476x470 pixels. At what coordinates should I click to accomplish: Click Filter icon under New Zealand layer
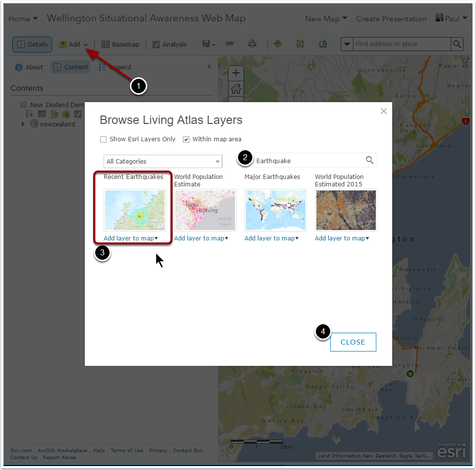tap(66, 114)
